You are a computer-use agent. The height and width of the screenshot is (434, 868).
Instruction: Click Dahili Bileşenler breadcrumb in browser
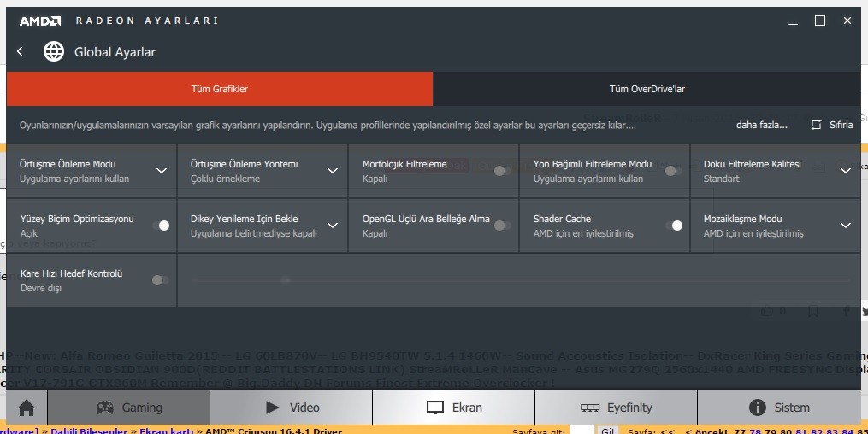click(89, 431)
